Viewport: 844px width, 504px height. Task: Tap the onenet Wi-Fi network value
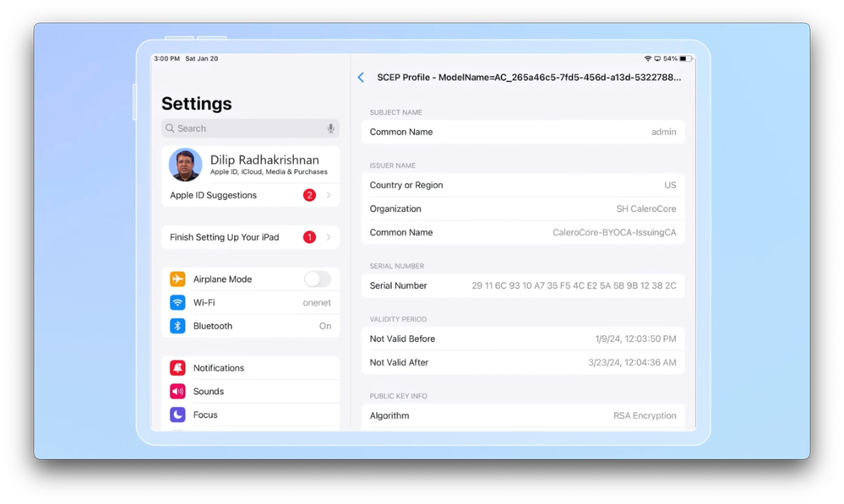click(317, 302)
